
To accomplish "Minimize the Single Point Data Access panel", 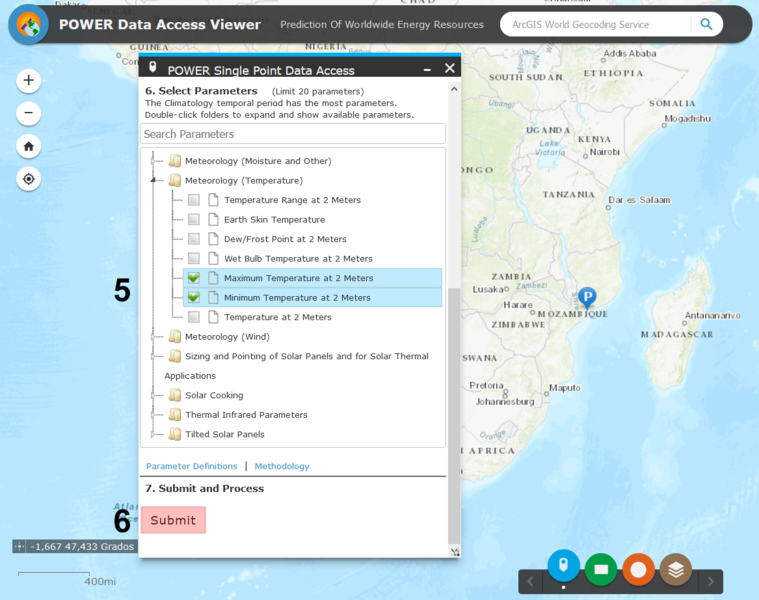I will click(x=427, y=70).
